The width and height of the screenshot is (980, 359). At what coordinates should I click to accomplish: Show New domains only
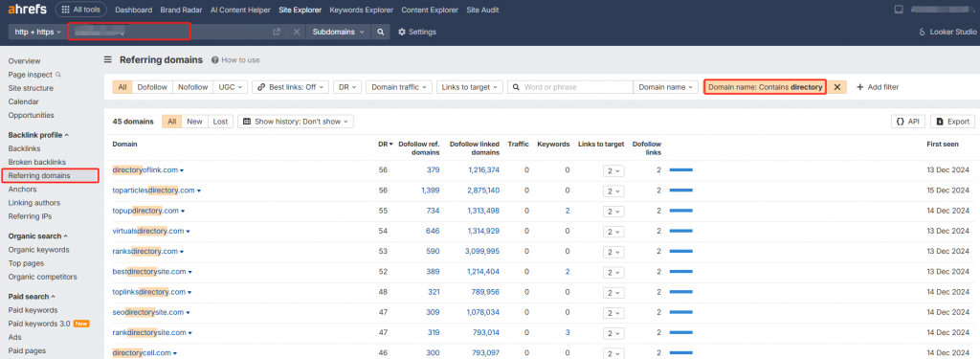[194, 122]
